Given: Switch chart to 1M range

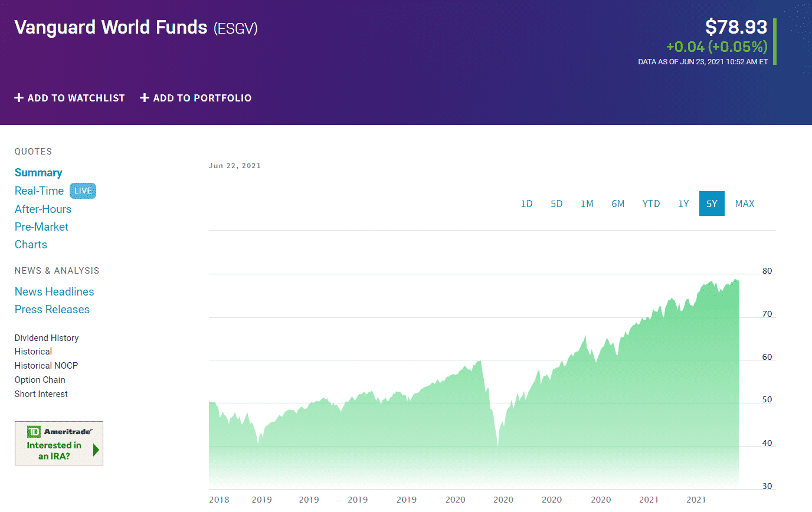Looking at the screenshot, I should tap(587, 204).
